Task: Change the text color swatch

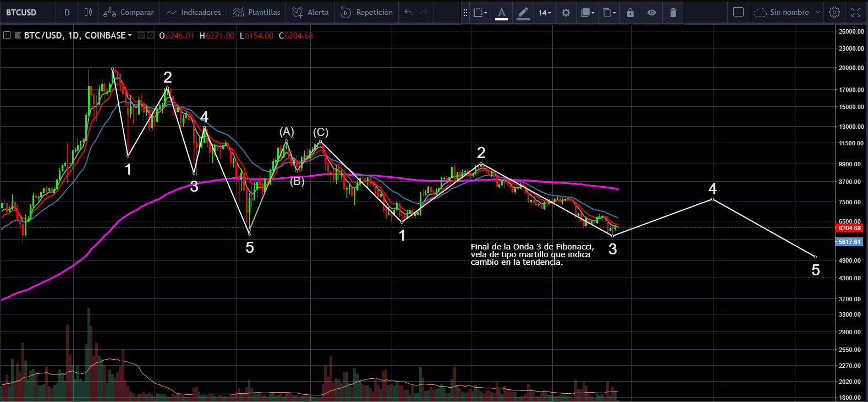Action: tap(502, 12)
